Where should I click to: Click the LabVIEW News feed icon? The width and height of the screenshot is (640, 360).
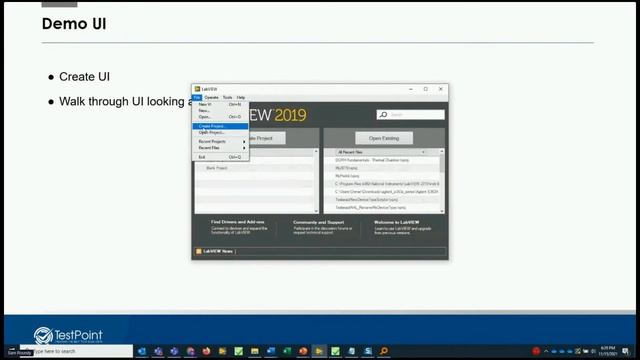[199, 251]
